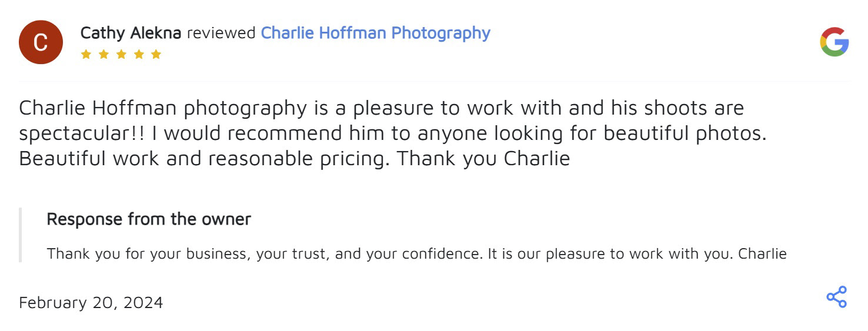Click the gray bar beside owner response
Viewport: 868px width, 331px height.
pyautogui.click(x=21, y=235)
